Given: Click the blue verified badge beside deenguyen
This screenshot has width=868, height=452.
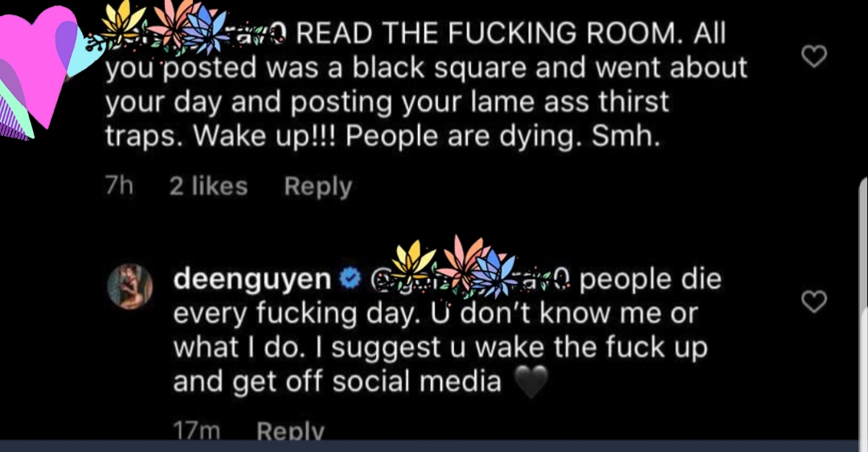Looking at the screenshot, I should (x=350, y=280).
